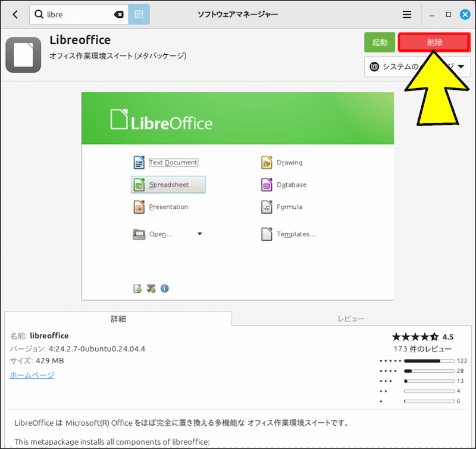Click the blue info icon in the Start Center
This screenshot has width=476, height=449.
164,288
